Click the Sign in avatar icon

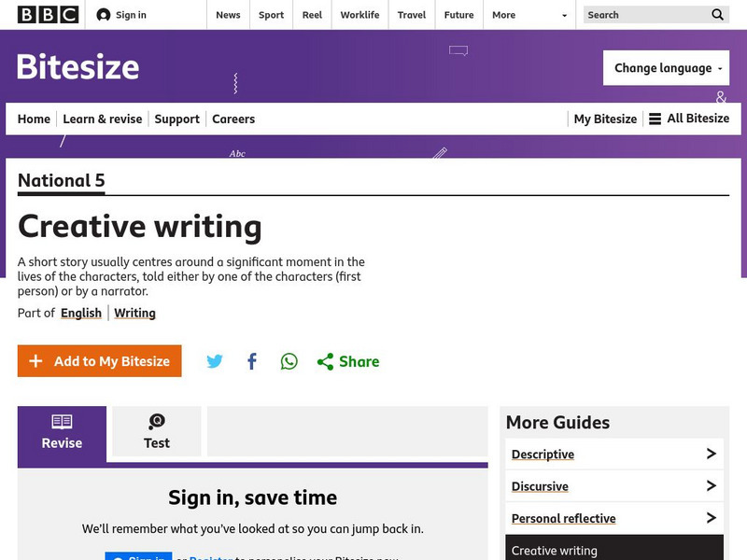click(x=104, y=15)
